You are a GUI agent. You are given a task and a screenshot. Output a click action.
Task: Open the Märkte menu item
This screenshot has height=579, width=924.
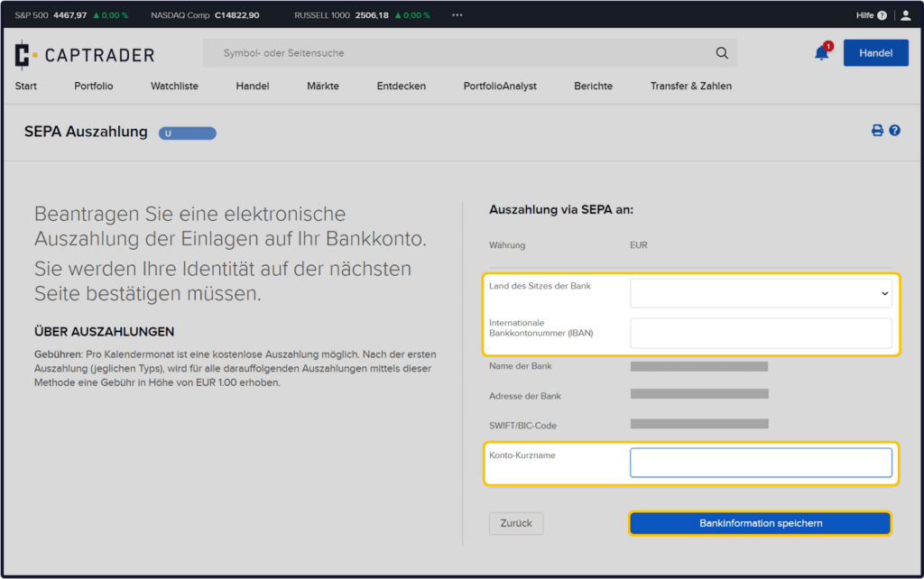pyautogui.click(x=323, y=86)
